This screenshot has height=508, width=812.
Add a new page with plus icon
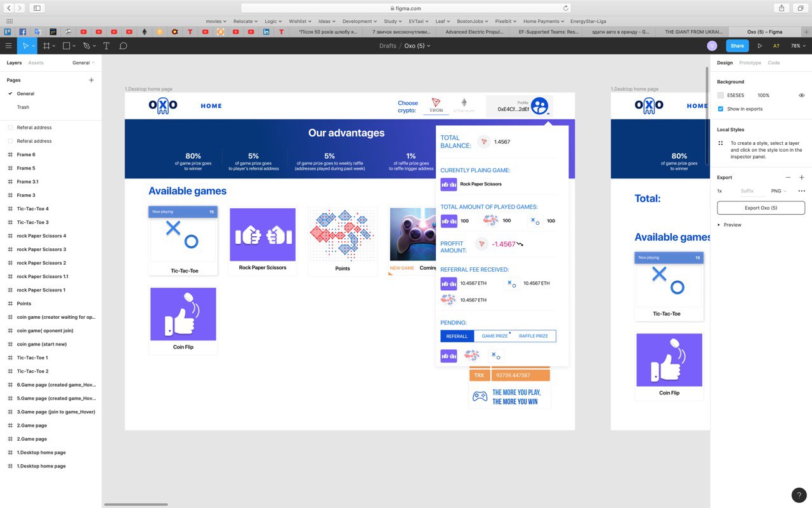click(91, 80)
